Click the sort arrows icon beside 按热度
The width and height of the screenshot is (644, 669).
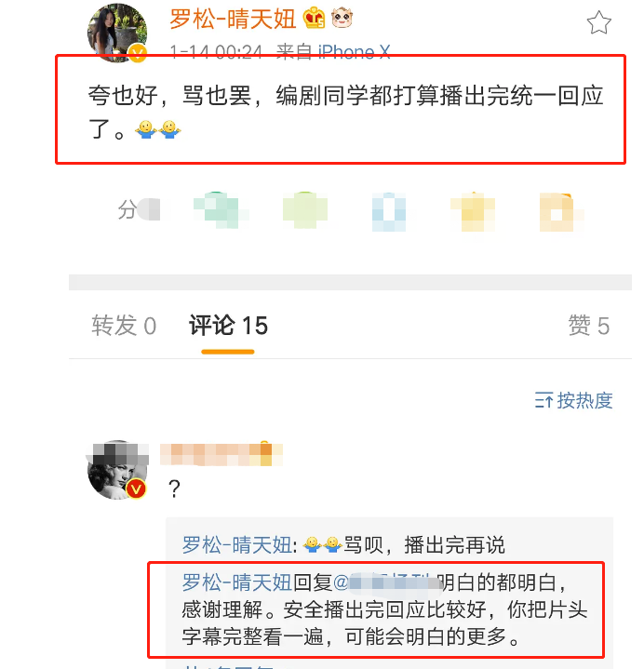click(x=543, y=401)
